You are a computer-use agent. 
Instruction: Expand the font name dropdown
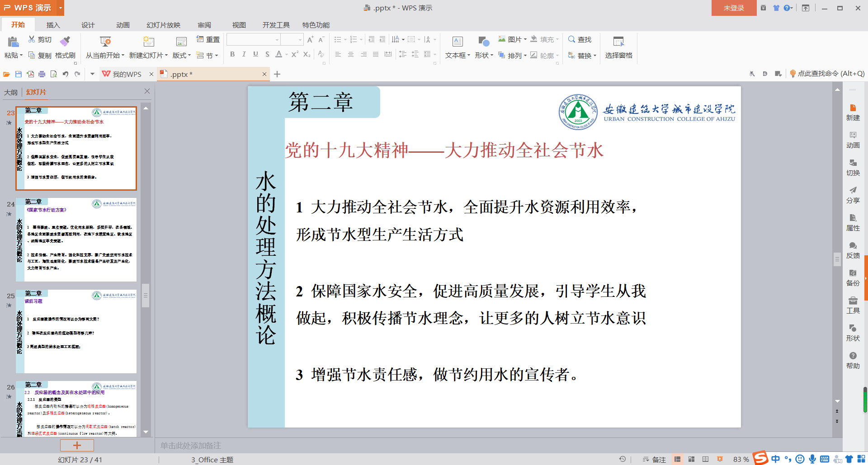point(277,40)
